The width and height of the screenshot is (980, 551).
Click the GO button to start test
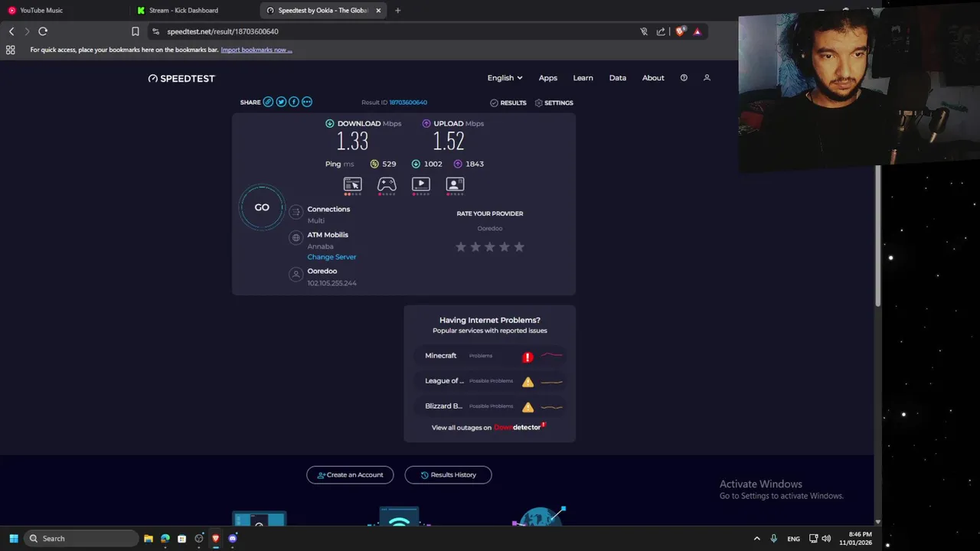click(x=262, y=207)
